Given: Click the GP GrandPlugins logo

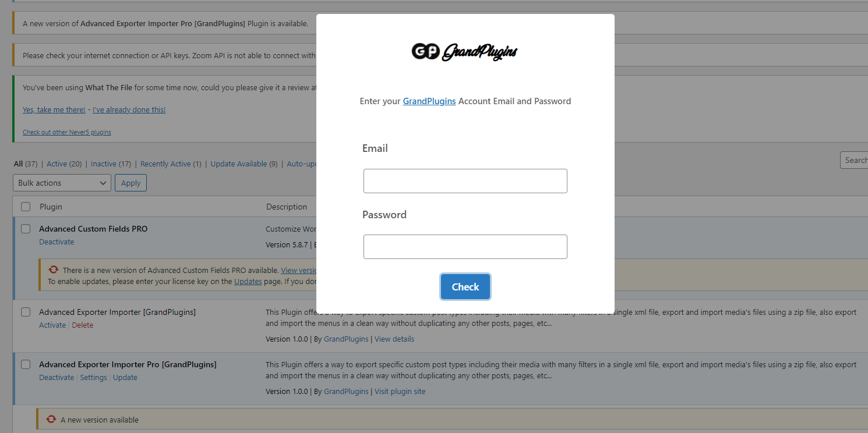Looking at the screenshot, I should [464, 52].
